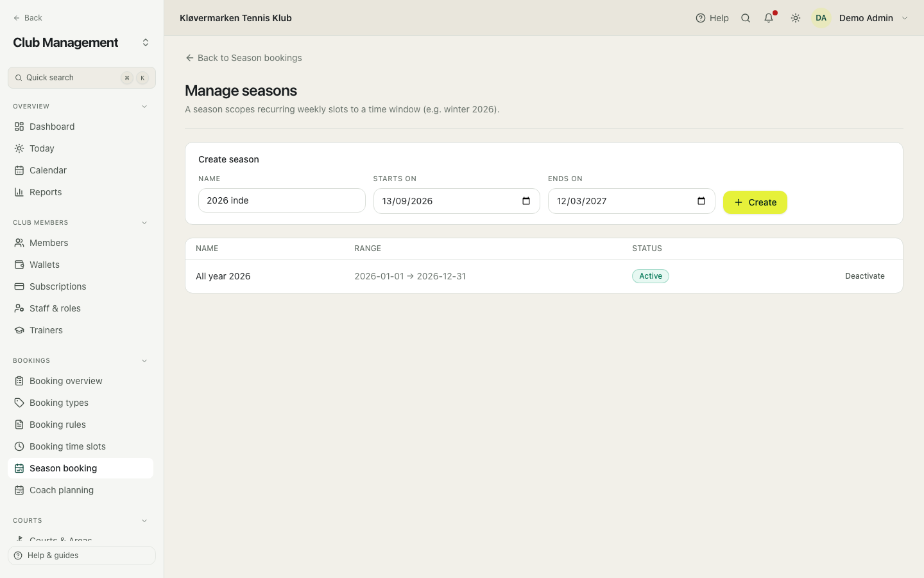The image size is (924, 578).
Task: Go Back to Season bookings link
Action: pos(244,58)
